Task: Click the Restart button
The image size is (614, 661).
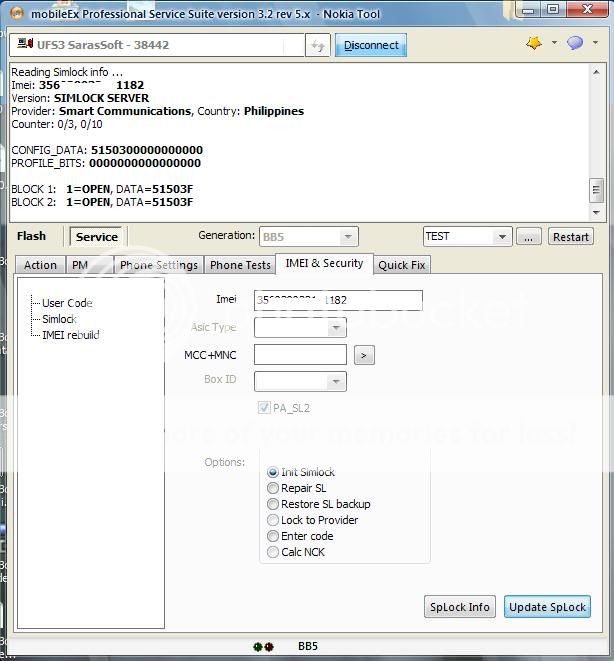Action: point(571,237)
